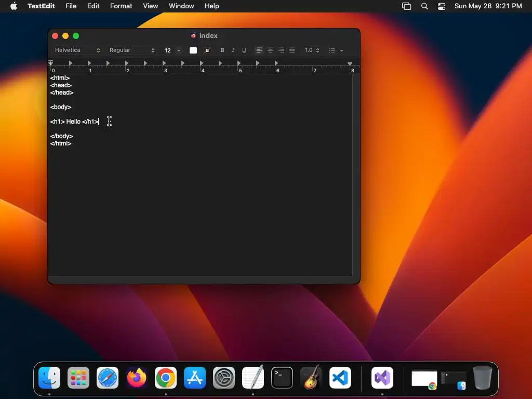Click the </html> closing tag line

[x=61, y=143]
